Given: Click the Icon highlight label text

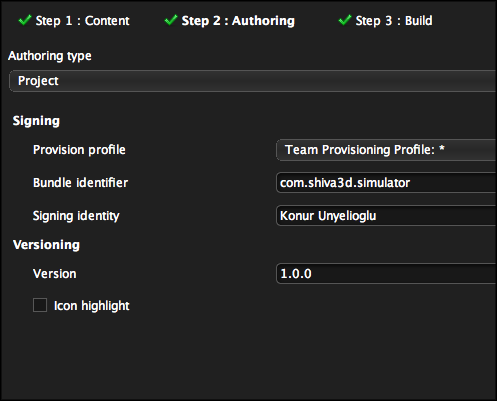Looking at the screenshot, I should 92,306.
